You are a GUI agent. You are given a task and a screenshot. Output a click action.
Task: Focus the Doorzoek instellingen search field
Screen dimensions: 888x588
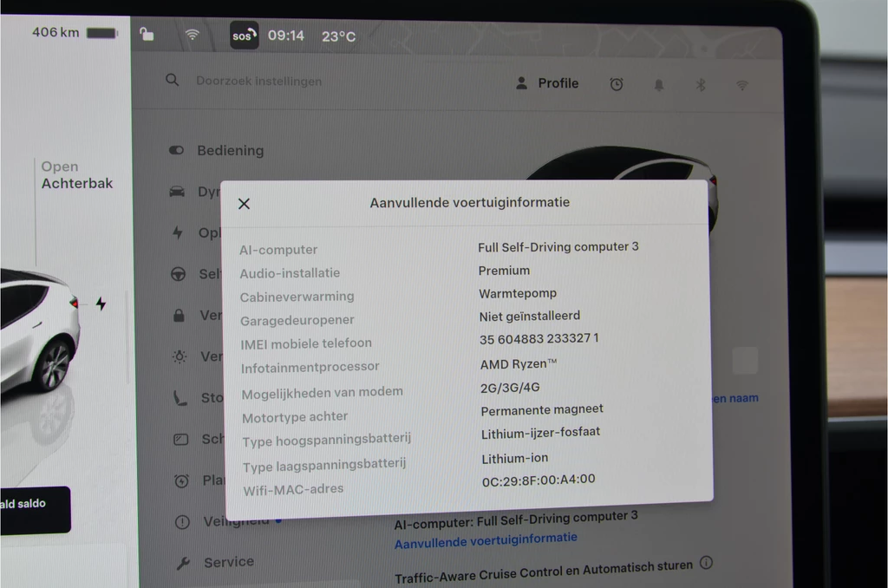(x=258, y=81)
